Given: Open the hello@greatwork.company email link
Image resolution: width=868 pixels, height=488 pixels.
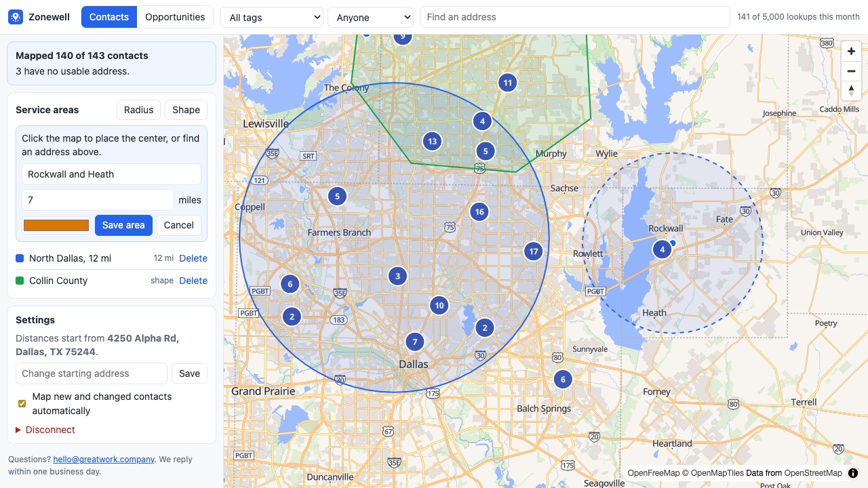Looking at the screenshot, I should 104,459.
